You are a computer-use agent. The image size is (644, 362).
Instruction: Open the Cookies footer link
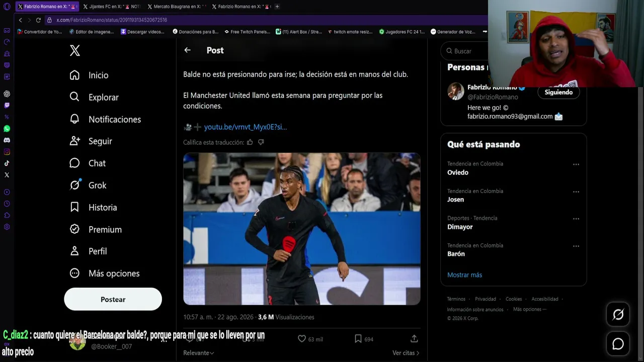[x=514, y=299]
